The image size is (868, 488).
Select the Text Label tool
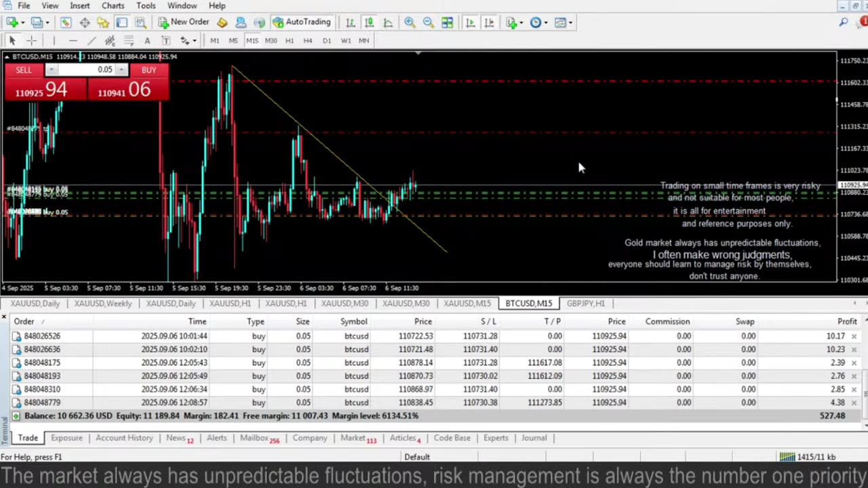click(165, 41)
